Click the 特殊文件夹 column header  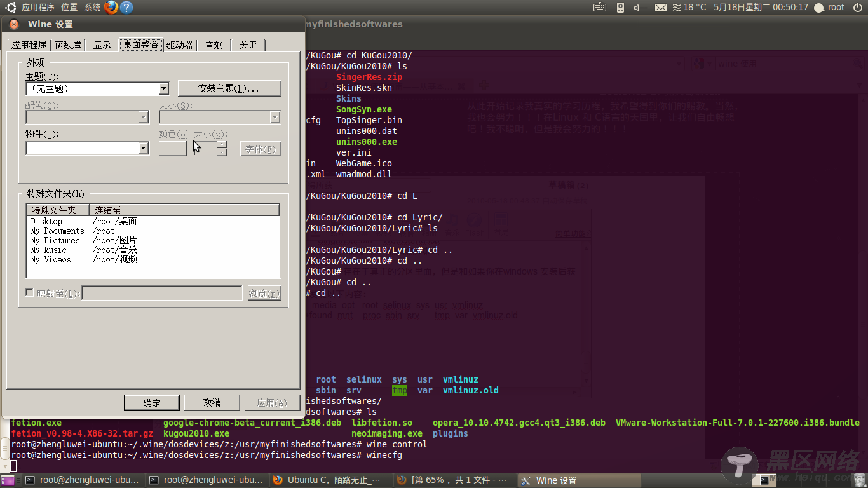point(57,210)
